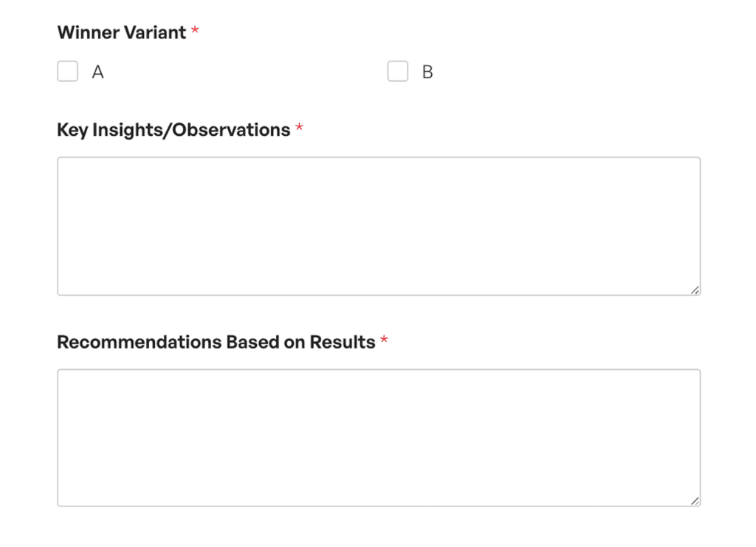Tick the checkbox for variant A

pyautogui.click(x=67, y=72)
